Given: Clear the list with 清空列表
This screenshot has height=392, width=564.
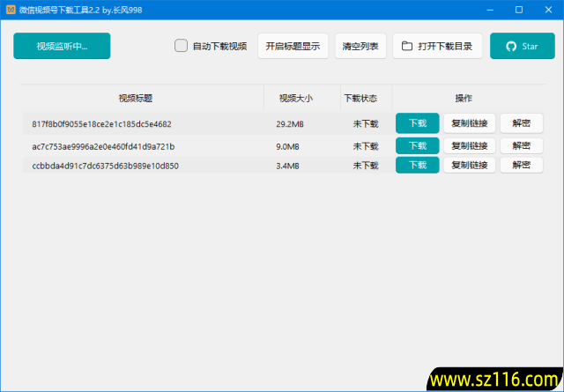Looking at the screenshot, I should pyautogui.click(x=360, y=46).
